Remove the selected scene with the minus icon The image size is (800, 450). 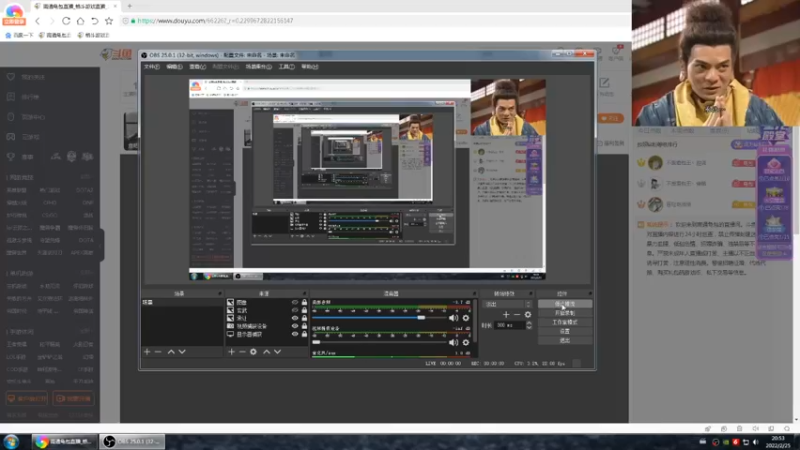[158, 352]
